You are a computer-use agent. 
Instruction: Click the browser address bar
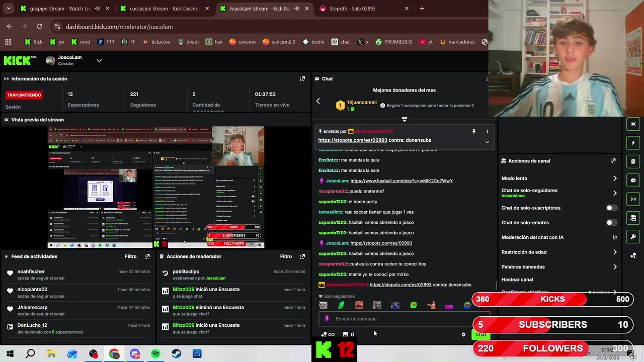click(269, 27)
